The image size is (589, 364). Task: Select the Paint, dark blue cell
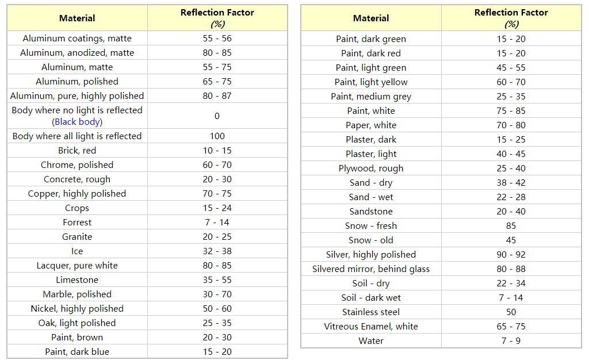click(77, 352)
